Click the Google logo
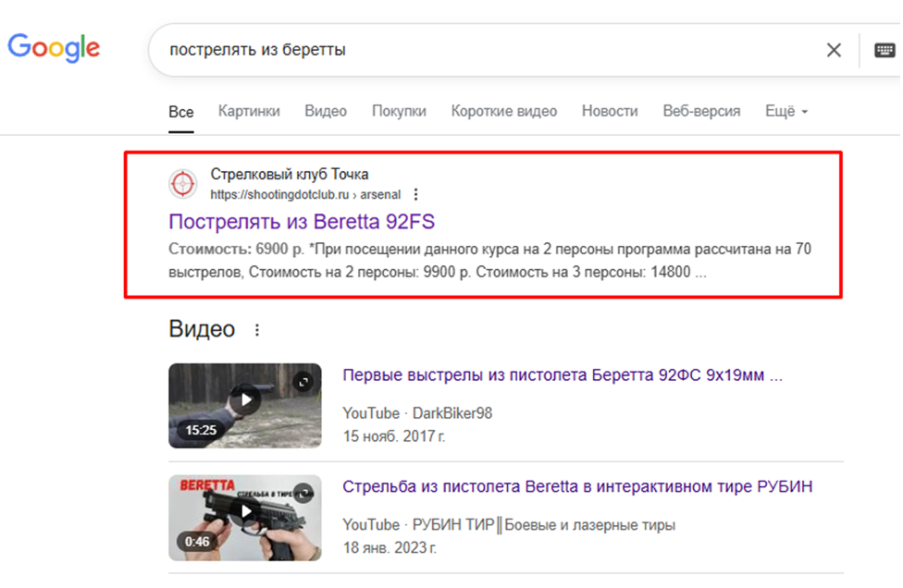Screen dimensions: 903x588 (x=54, y=48)
